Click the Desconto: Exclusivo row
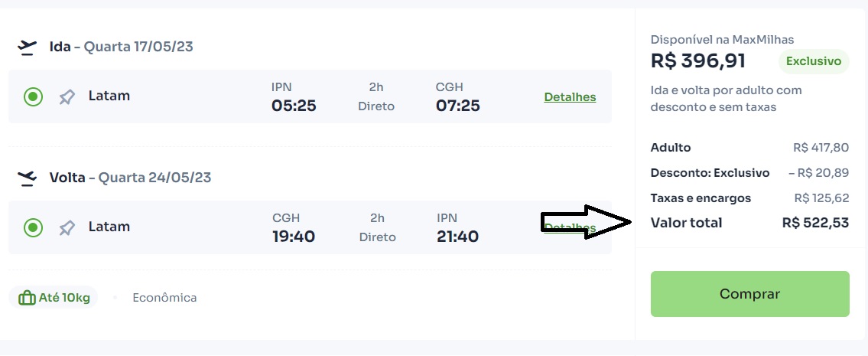Screen dimensions: 868x356 [749, 173]
